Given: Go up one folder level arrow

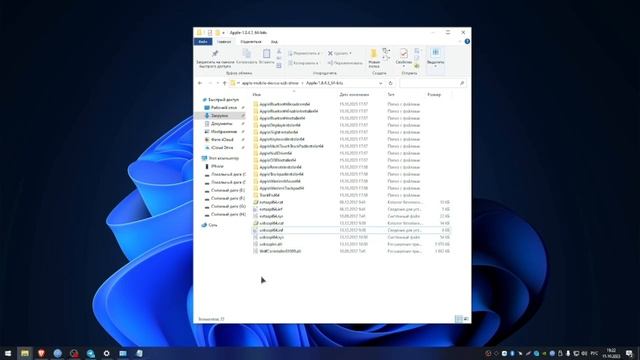Looking at the screenshot, I should (x=224, y=83).
